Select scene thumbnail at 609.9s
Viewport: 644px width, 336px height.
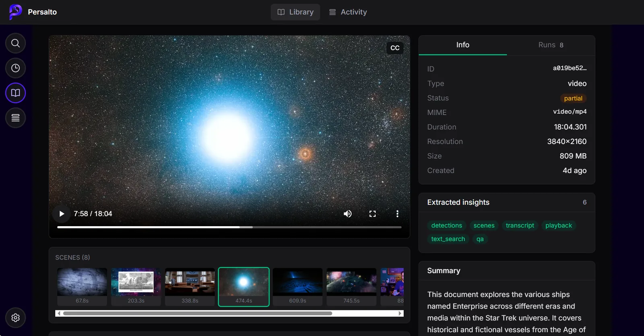coord(298,287)
